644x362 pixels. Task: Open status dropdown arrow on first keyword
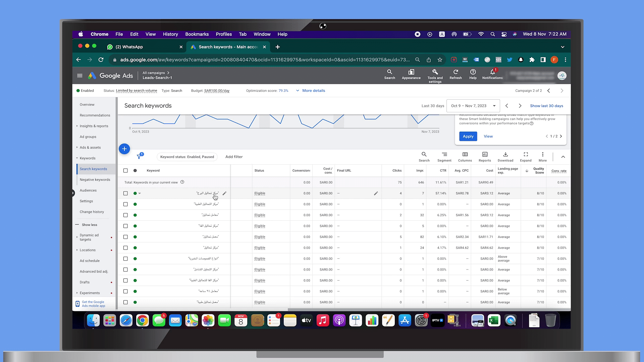(x=140, y=193)
